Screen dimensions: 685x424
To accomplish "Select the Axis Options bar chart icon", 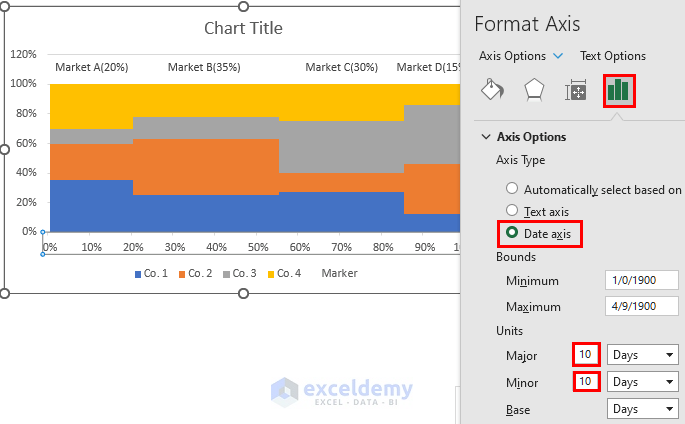I will click(x=617, y=90).
